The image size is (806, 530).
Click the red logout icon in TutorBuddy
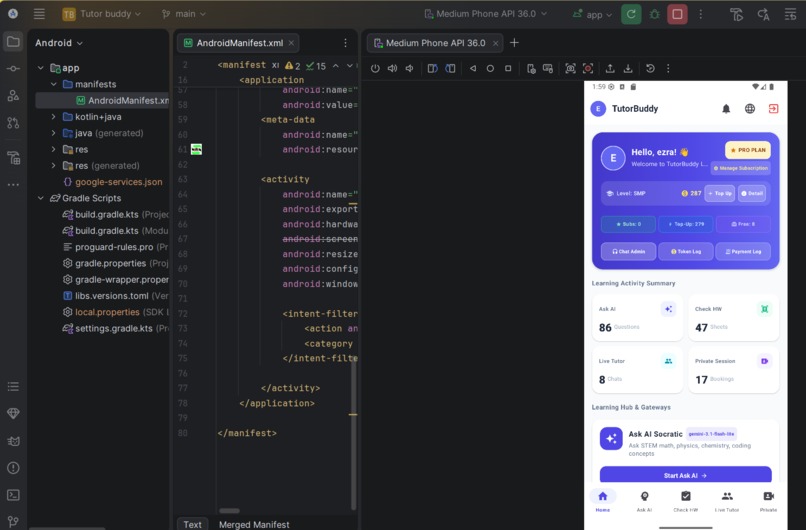click(773, 108)
